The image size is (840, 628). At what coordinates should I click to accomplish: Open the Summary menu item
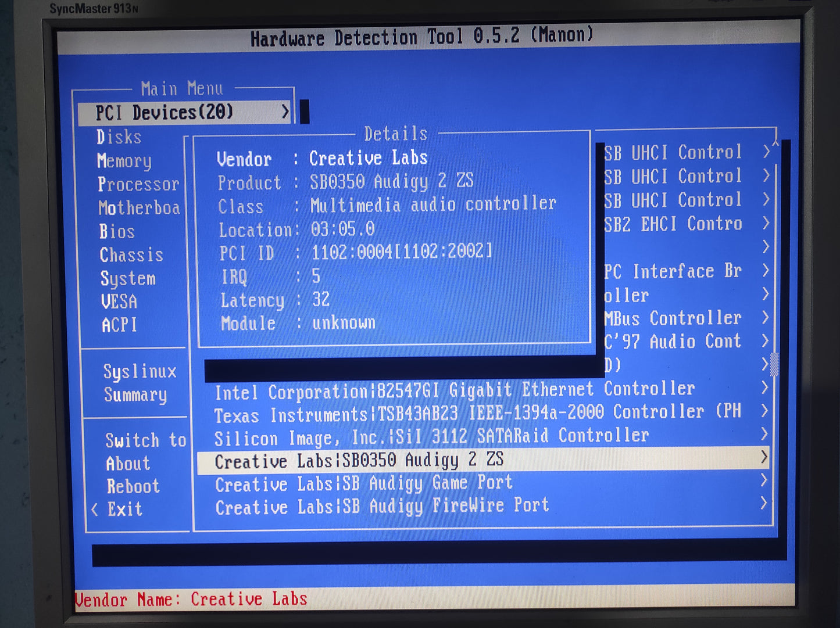point(135,395)
